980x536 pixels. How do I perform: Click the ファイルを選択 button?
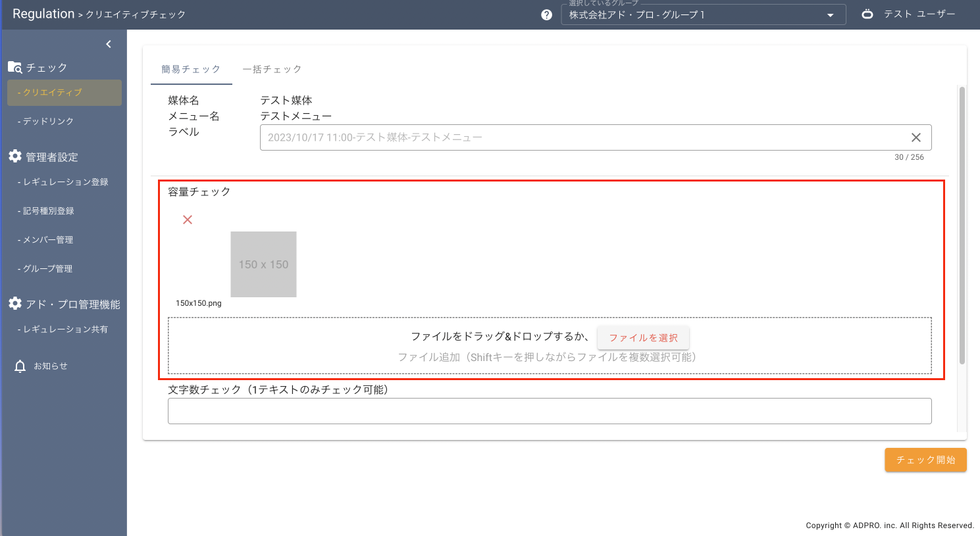point(643,337)
